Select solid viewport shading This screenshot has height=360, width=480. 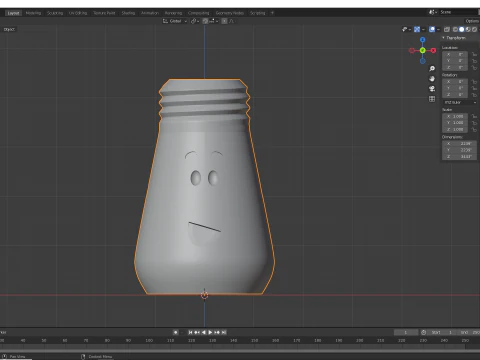click(462, 29)
